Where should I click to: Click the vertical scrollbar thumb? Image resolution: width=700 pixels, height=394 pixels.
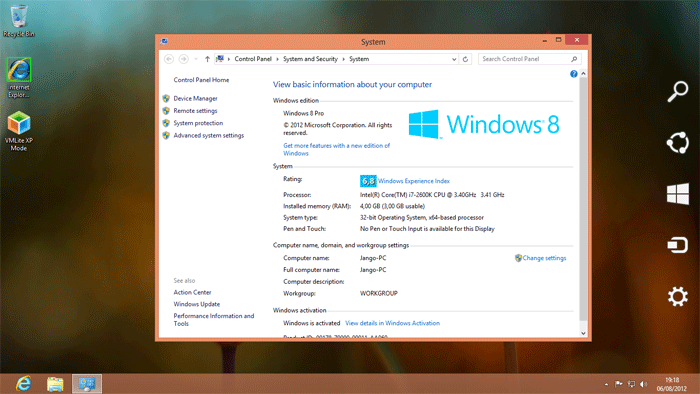click(x=583, y=199)
